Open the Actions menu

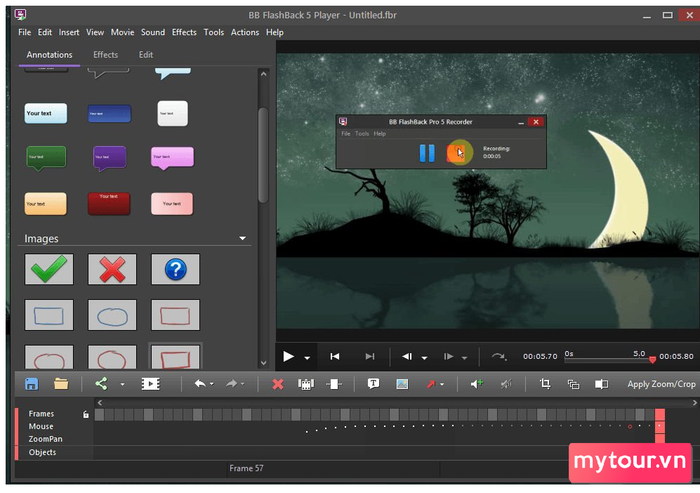[x=245, y=32]
